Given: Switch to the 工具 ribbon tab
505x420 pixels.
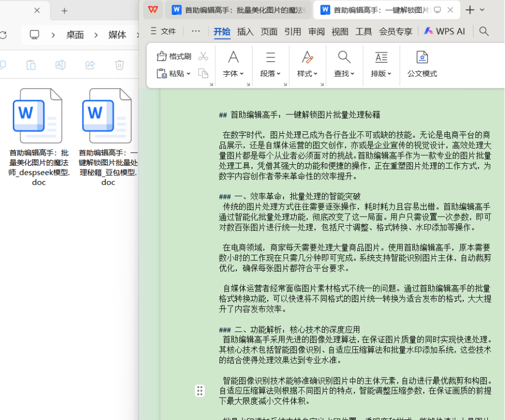Looking at the screenshot, I should tap(363, 32).
